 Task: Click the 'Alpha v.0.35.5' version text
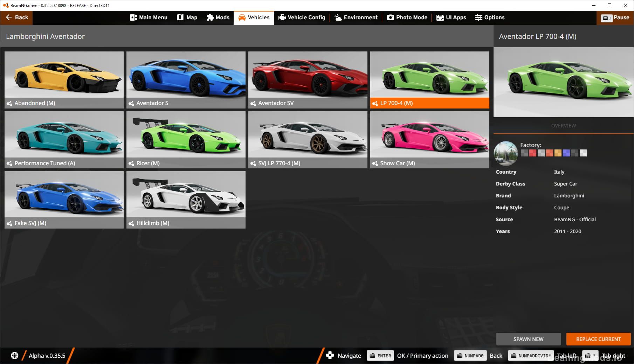[47, 356]
